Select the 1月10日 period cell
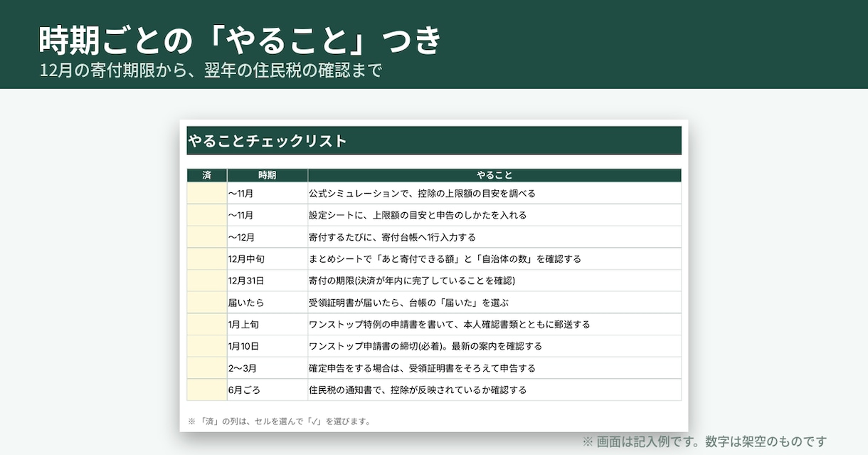This screenshot has width=868, height=455. click(x=268, y=346)
